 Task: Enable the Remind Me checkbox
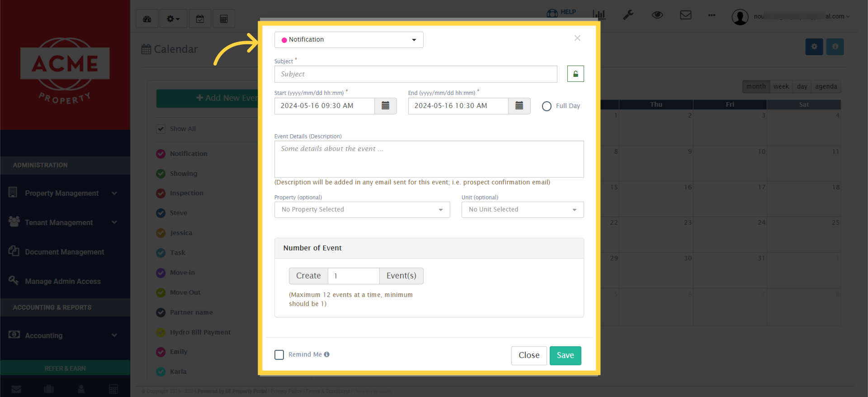279,355
